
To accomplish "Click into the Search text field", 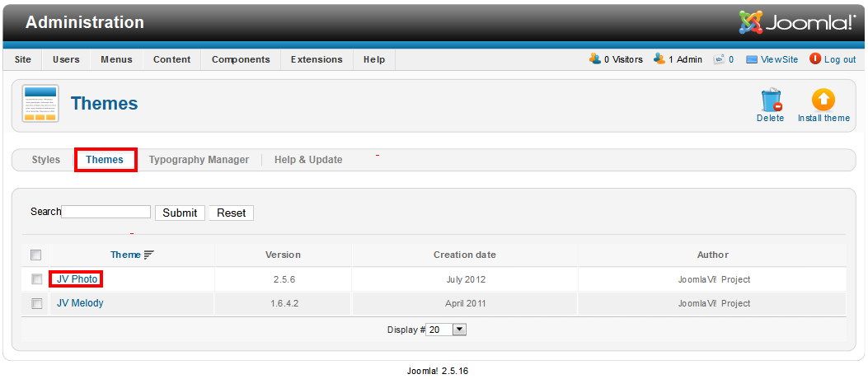I will coord(106,212).
